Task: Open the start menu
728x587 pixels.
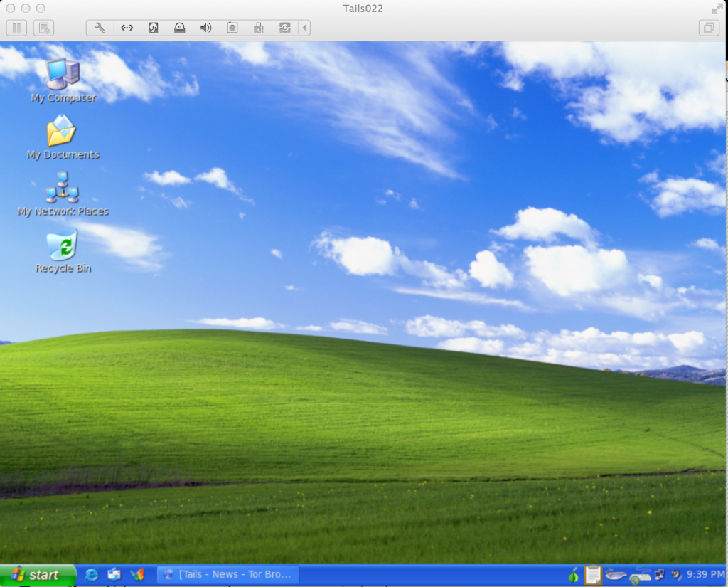Action: coord(38,575)
